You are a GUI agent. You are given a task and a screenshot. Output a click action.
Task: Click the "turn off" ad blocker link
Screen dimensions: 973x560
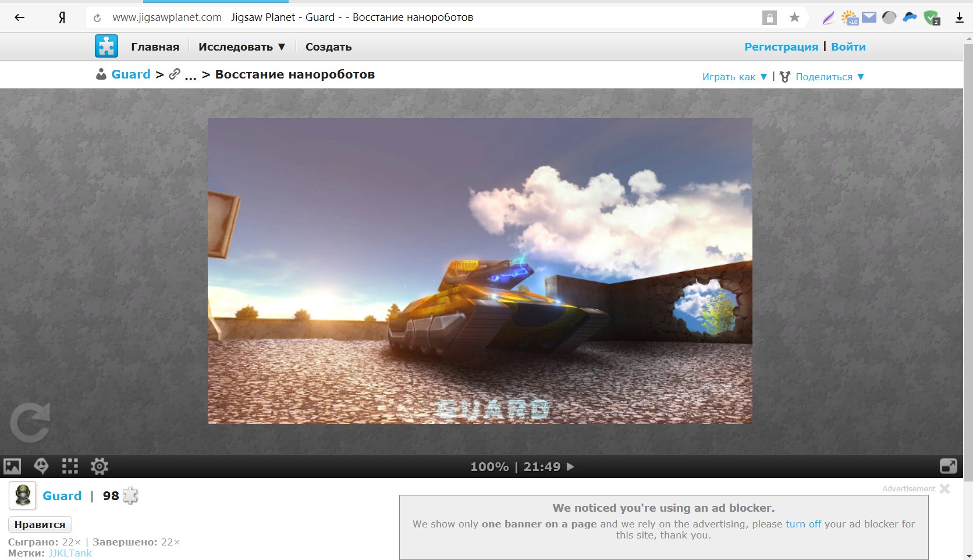(x=804, y=524)
